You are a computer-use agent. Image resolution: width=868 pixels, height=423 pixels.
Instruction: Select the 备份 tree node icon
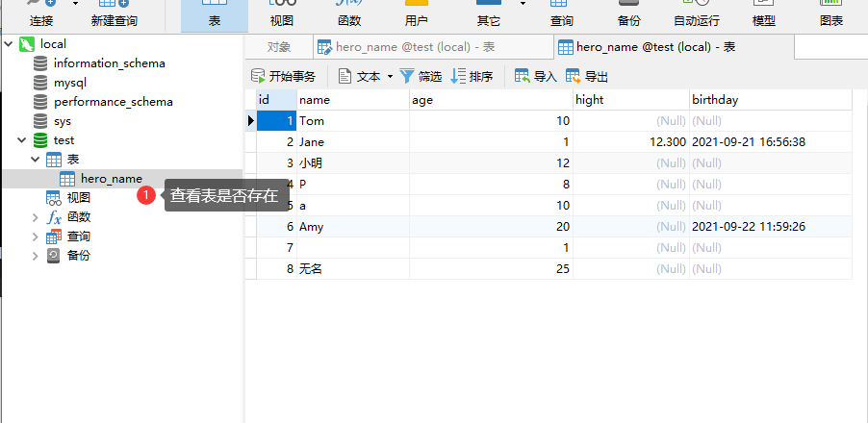53,256
